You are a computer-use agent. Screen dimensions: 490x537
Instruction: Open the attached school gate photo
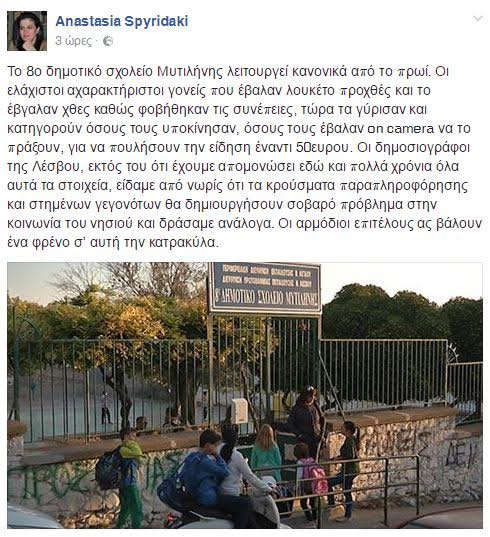tap(245, 396)
